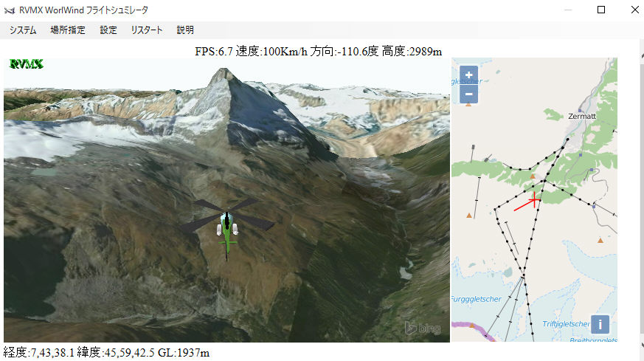Image resolution: width=644 pixels, height=361 pixels.
Task: Click the red aircraft position marker on map
Action: pos(528,202)
